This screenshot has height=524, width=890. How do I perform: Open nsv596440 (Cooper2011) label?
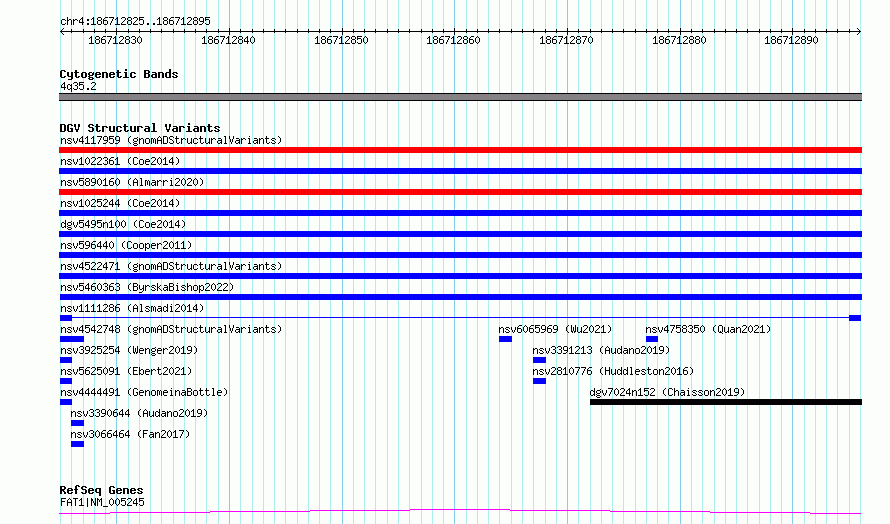126,245
